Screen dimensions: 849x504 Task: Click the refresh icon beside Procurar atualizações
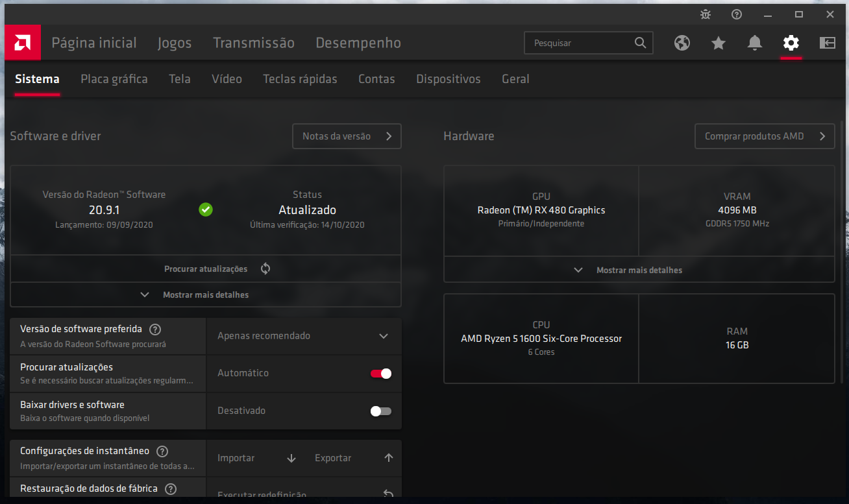[265, 269]
